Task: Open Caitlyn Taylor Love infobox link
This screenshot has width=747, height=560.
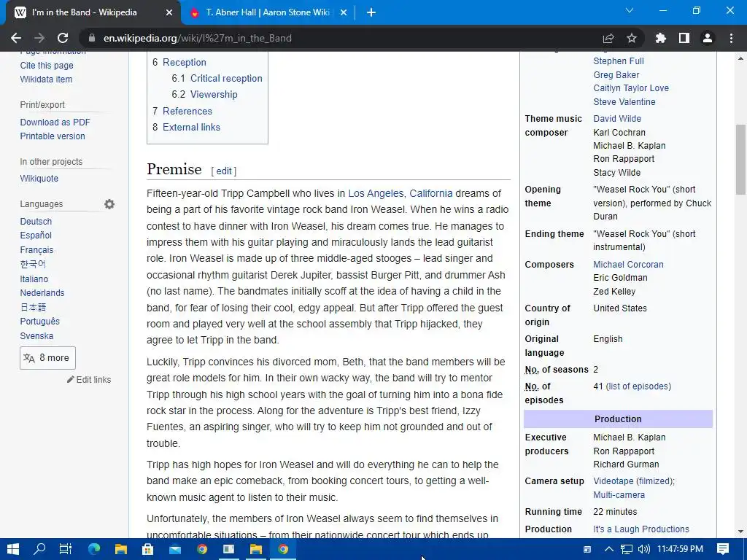Action: pyautogui.click(x=631, y=88)
